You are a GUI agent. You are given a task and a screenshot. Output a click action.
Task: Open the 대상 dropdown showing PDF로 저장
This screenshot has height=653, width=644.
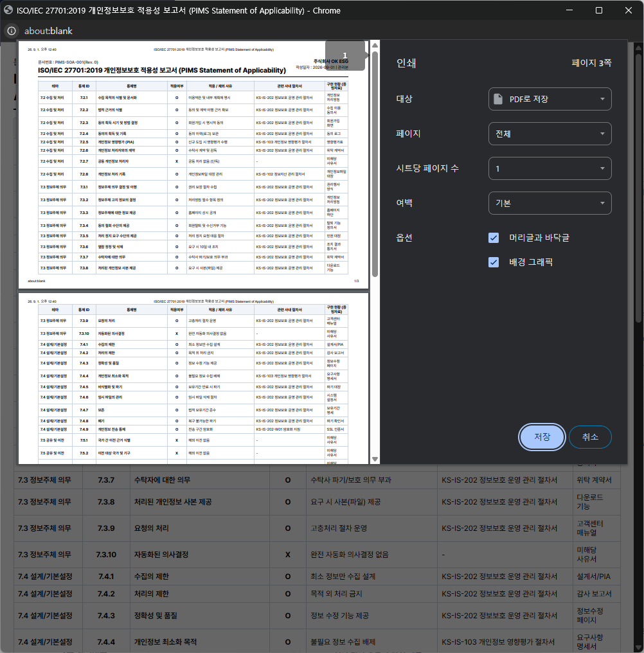[550, 99]
